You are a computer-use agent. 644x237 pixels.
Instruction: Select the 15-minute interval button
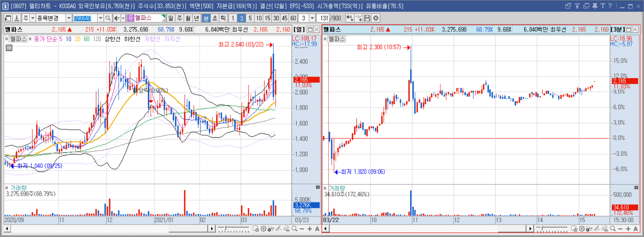click(x=267, y=18)
